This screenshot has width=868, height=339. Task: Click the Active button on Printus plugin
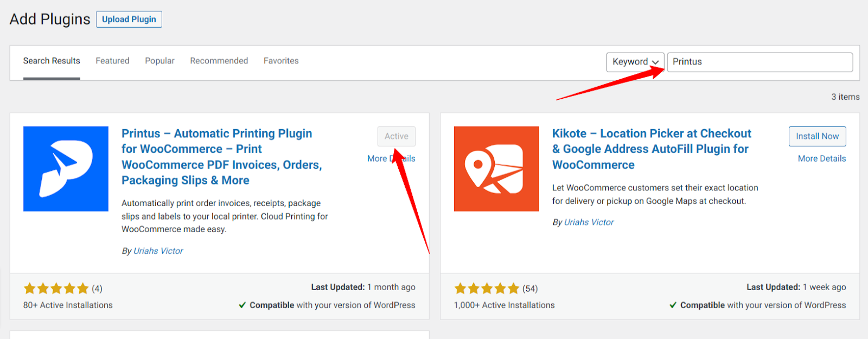(x=397, y=136)
